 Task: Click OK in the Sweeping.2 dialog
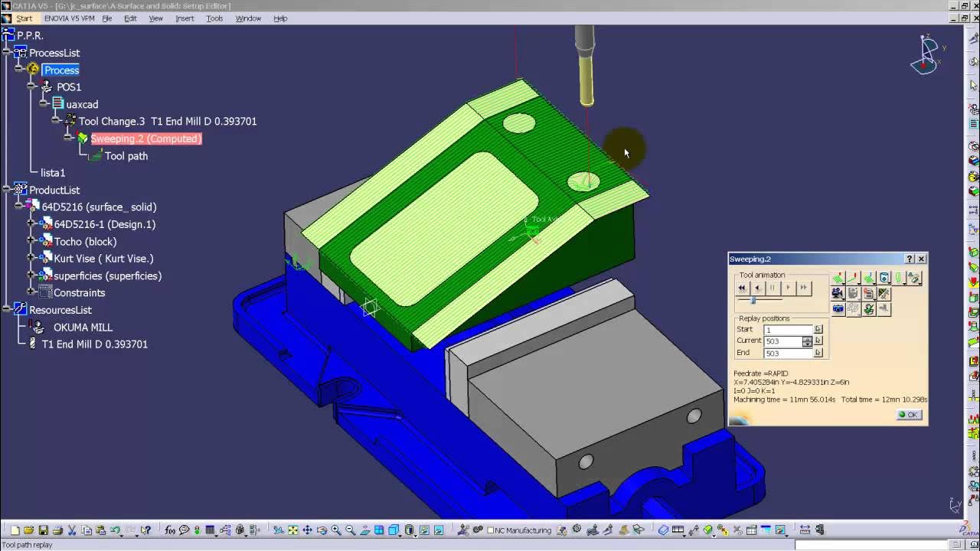coord(909,415)
